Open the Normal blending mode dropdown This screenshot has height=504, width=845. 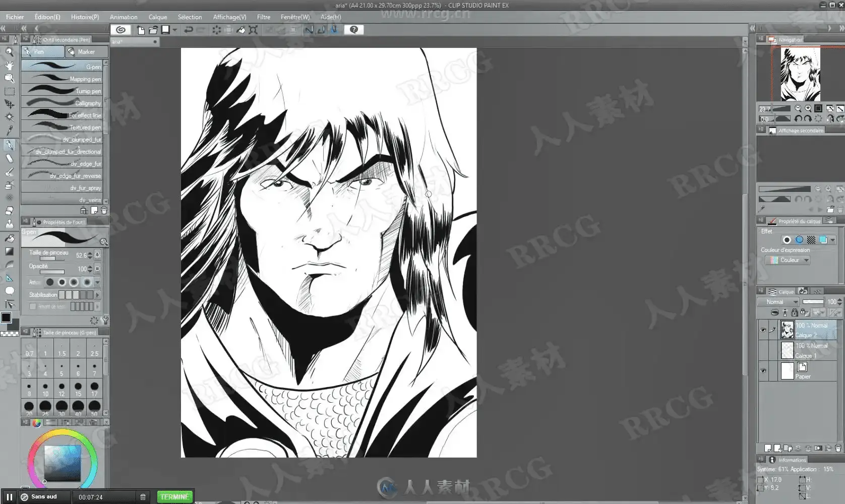(x=778, y=302)
